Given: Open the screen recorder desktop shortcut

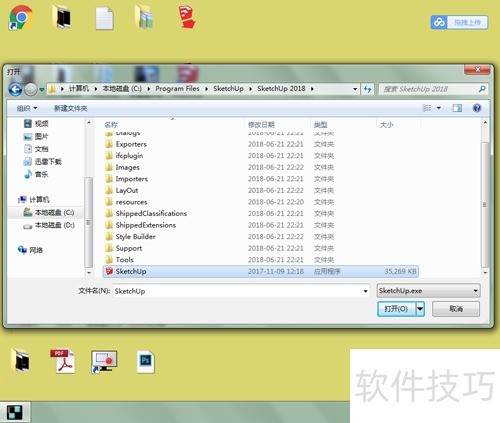Looking at the screenshot, I should coord(104,362).
